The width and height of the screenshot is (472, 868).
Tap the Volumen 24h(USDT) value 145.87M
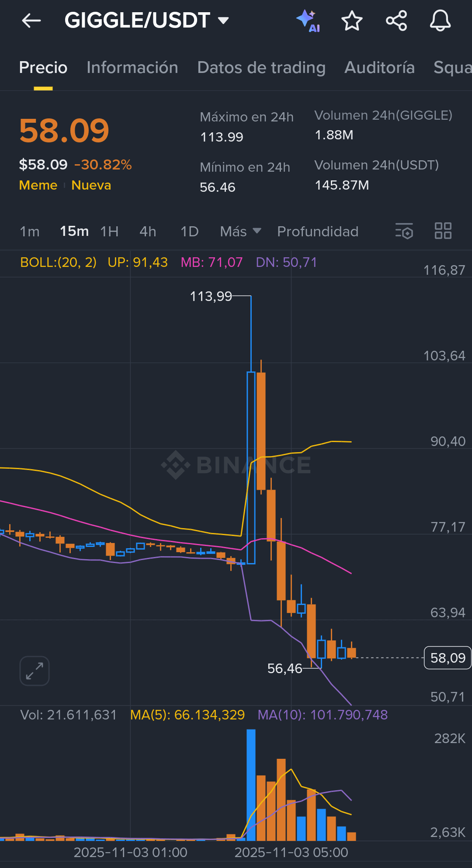coord(342,185)
